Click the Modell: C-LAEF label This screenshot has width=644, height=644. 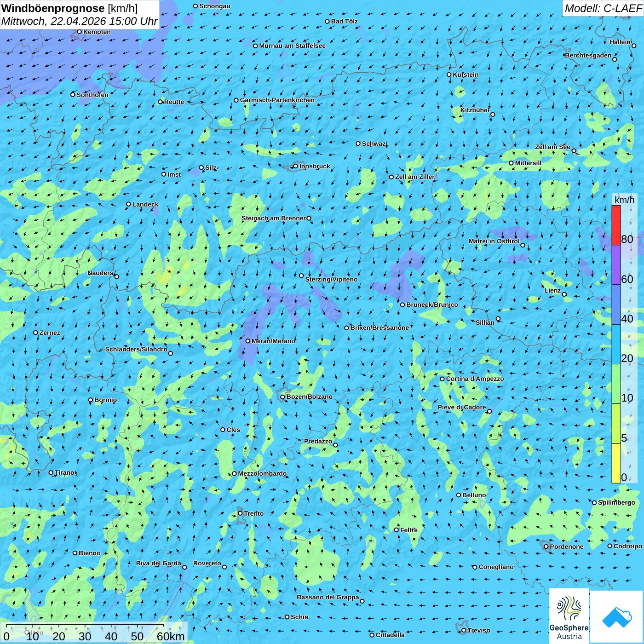click(603, 8)
